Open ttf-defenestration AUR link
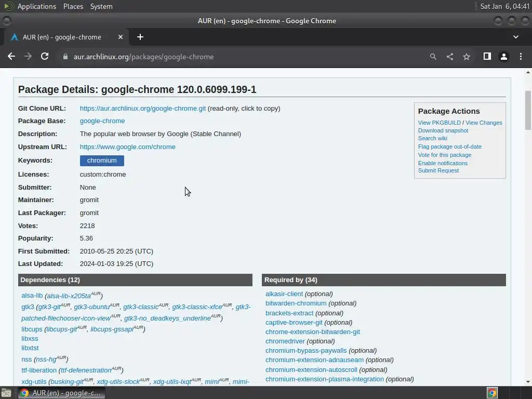This screenshot has height=399, width=532. click(86, 370)
